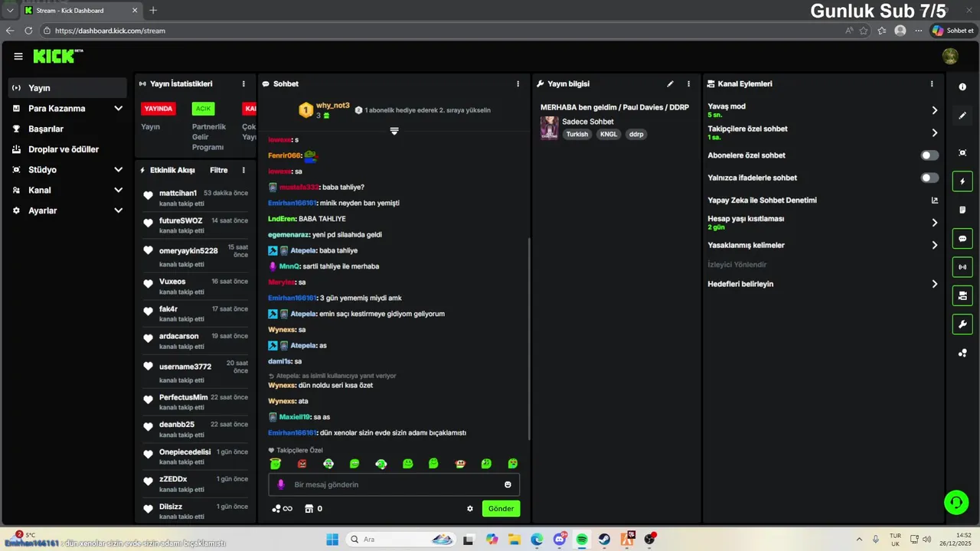Edit stream info with pencil icon

coord(670,84)
